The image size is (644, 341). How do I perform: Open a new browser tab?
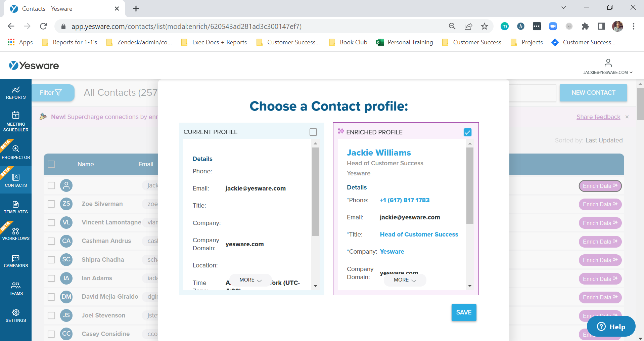click(136, 9)
